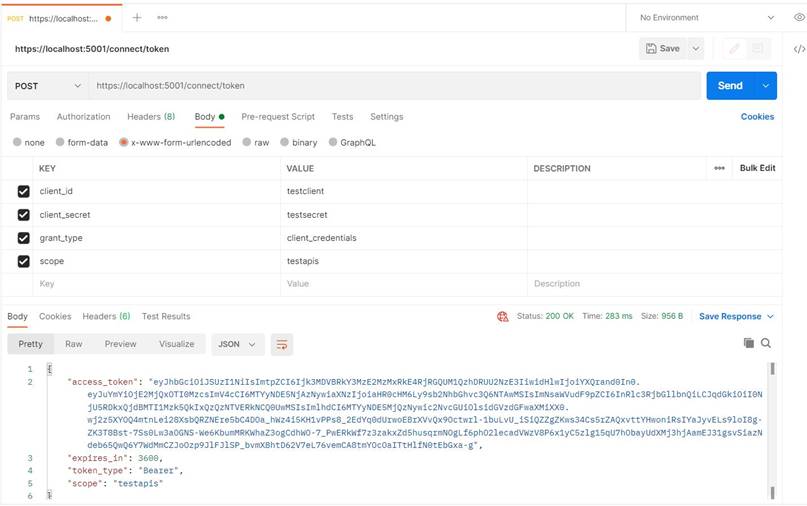Click the empty Description placeholder field

655,284
